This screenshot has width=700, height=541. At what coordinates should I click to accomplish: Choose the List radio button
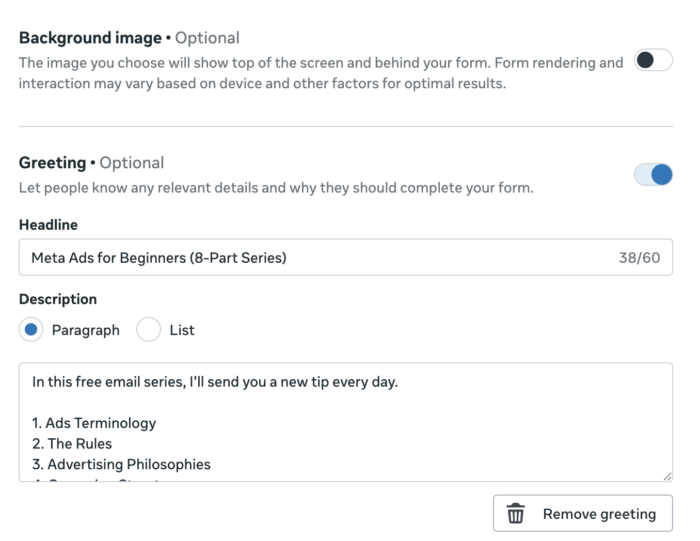pos(148,329)
